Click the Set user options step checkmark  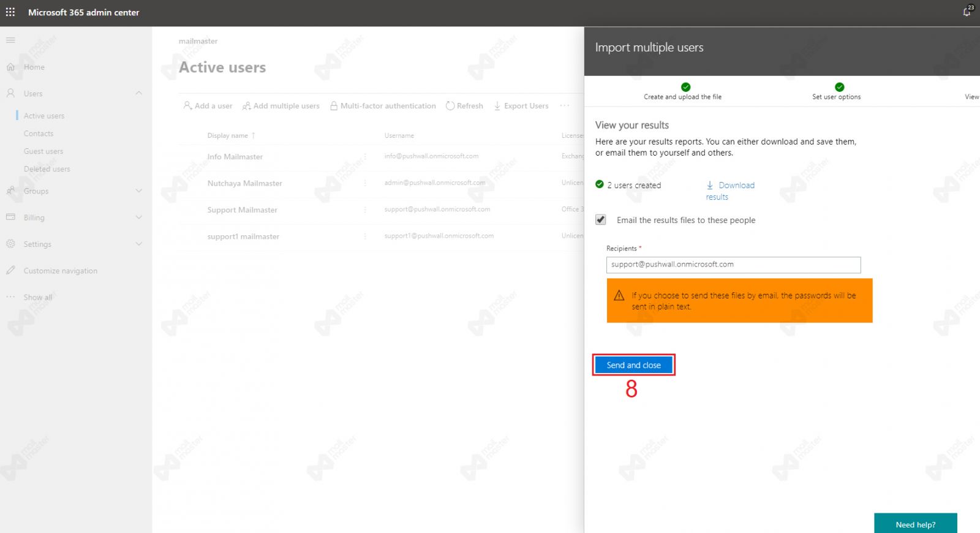tap(840, 87)
